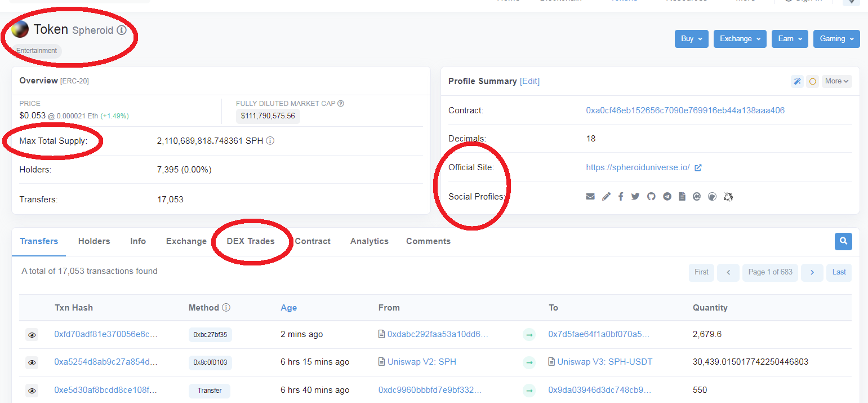Screen dimensions: 868x403
Task: Expand the Exchange dropdown button
Action: coord(740,39)
